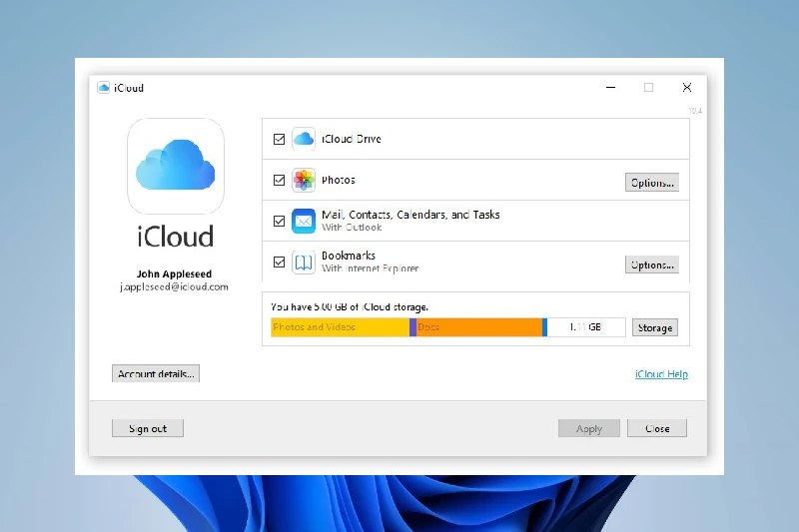This screenshot has width=799, height=532.
Task: Uncheck the Bookmarks checkbox
Action: click(280, 264)
